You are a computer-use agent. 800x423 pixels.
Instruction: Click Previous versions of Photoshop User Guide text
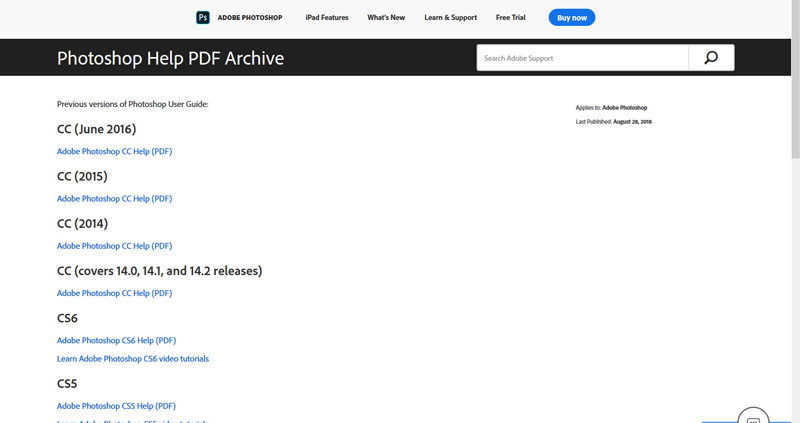pos(133,104)
